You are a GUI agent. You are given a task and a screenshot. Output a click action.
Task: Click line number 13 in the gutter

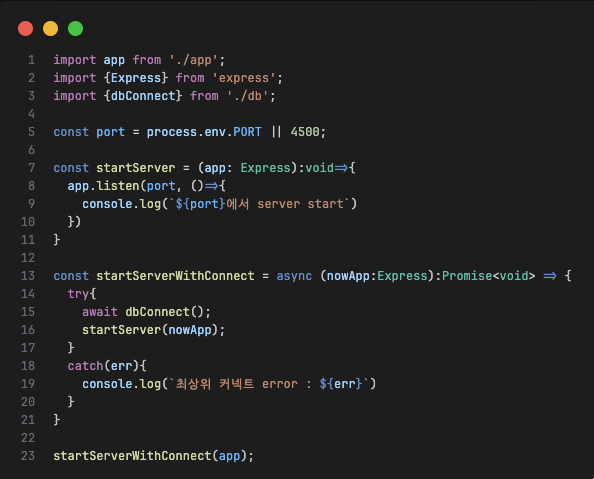tap(28, 276)
